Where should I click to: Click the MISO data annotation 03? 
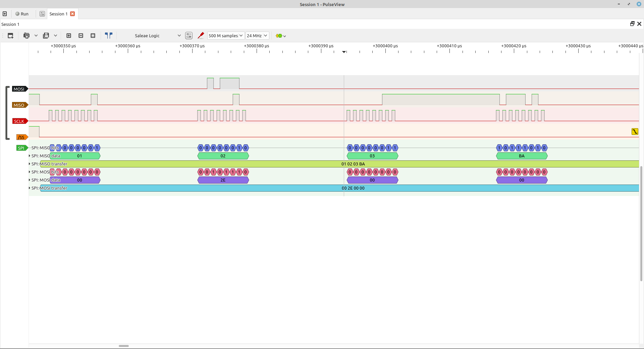tap(372, 156)
